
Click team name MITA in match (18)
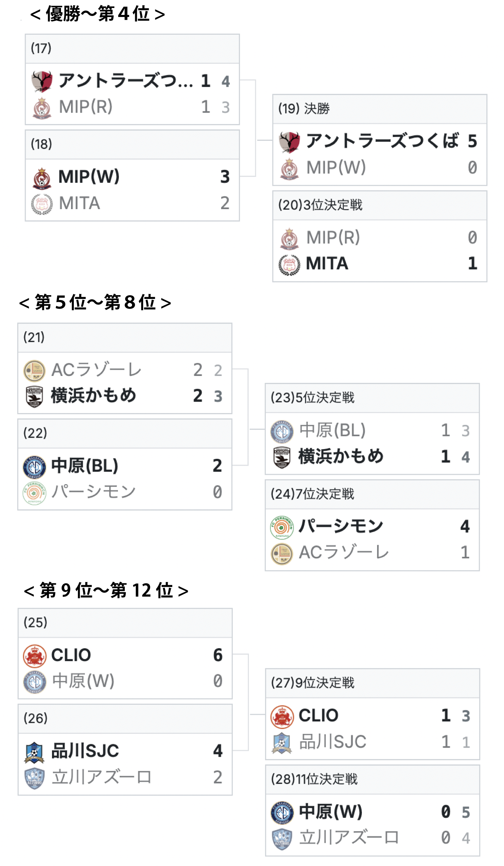click(79, 203)
